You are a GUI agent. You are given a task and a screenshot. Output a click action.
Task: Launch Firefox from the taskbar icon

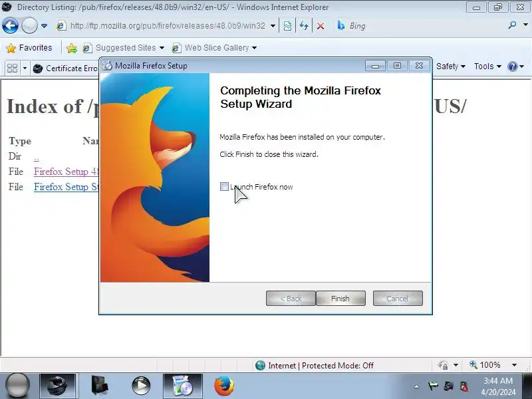click(224, 386)
